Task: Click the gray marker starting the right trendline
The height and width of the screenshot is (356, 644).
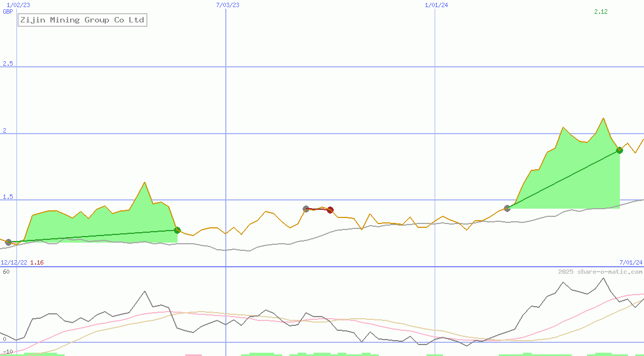Action: [x=507, y=208]
